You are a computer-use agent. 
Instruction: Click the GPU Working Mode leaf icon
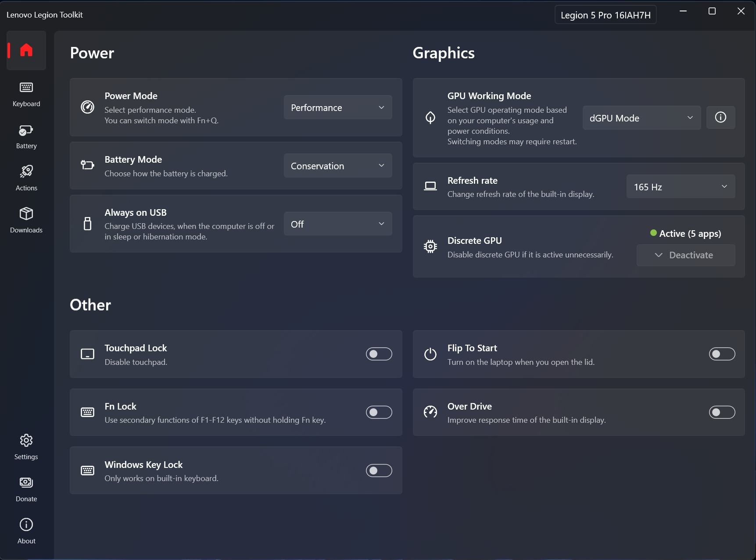[x=430, y=118]
